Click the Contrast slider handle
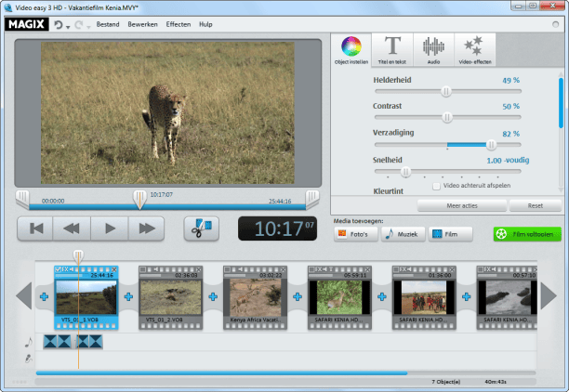This screenshot has height=392, width=569. point(447,117)
